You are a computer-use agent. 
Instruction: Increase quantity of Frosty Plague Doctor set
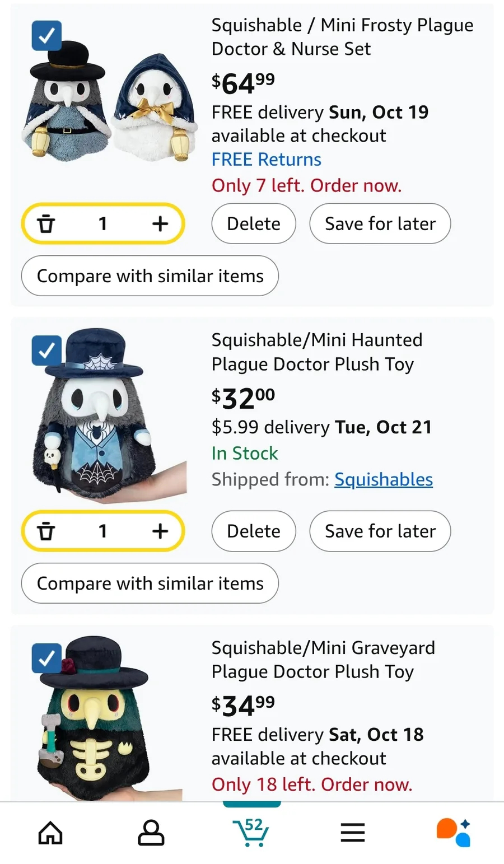coord(160,224)
